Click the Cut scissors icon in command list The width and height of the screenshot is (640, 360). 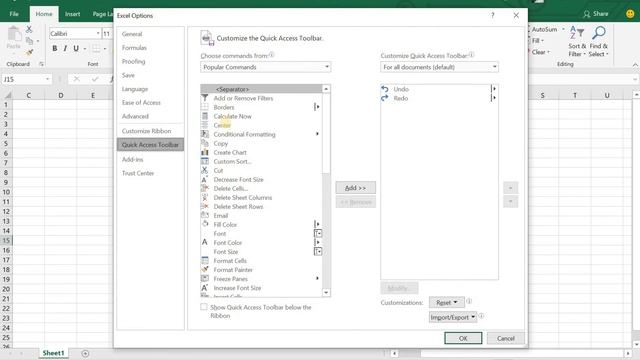[x=205, y=170]
